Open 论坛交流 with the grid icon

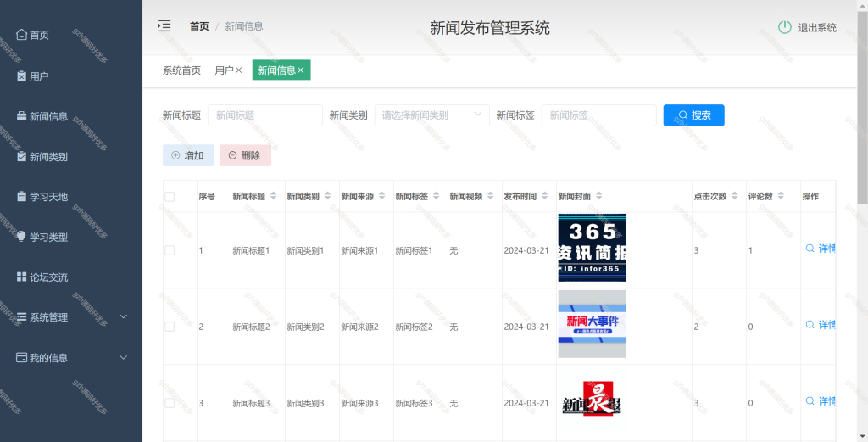click(x=21, y=277)
